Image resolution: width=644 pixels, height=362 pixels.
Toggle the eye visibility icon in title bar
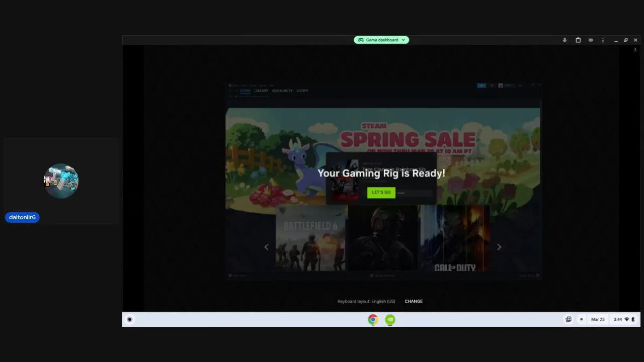[591, 40]
